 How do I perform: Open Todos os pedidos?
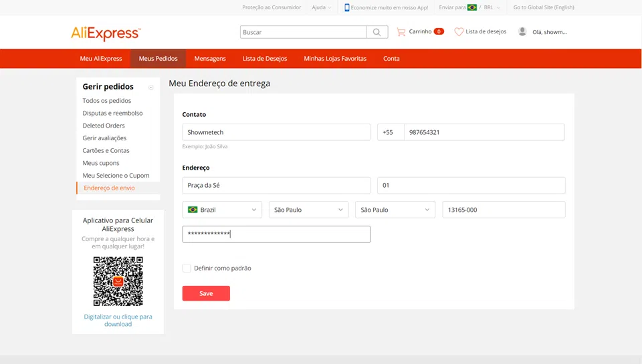tap(107, 101)
